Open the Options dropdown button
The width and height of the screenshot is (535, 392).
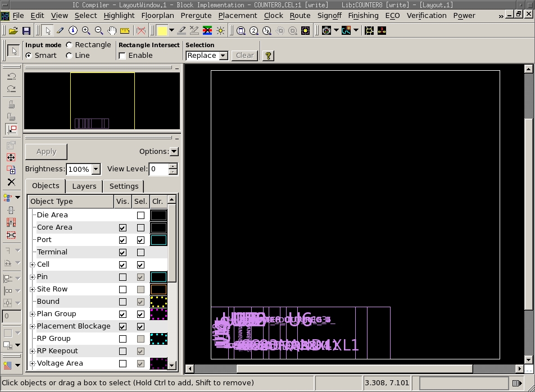pos(174,151)
